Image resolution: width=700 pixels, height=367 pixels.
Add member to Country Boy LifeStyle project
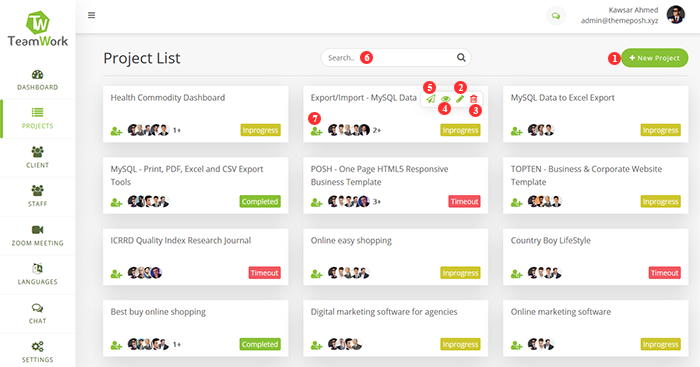[517, 274]
